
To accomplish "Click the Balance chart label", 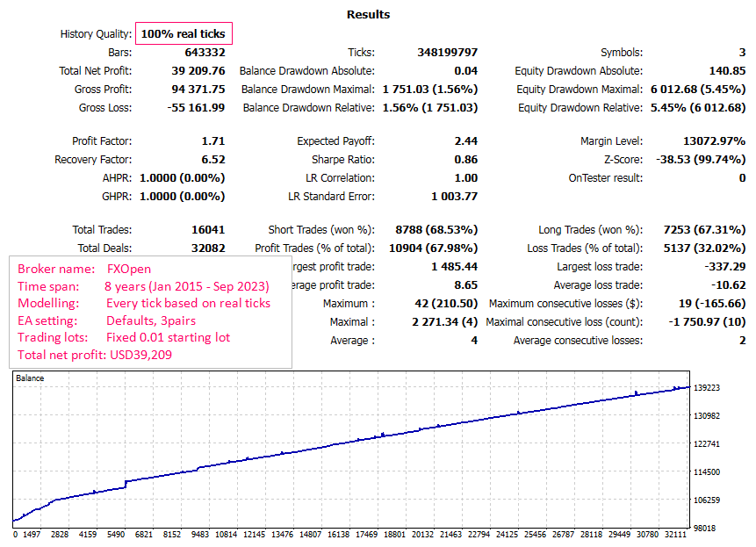I will [30, 378].
